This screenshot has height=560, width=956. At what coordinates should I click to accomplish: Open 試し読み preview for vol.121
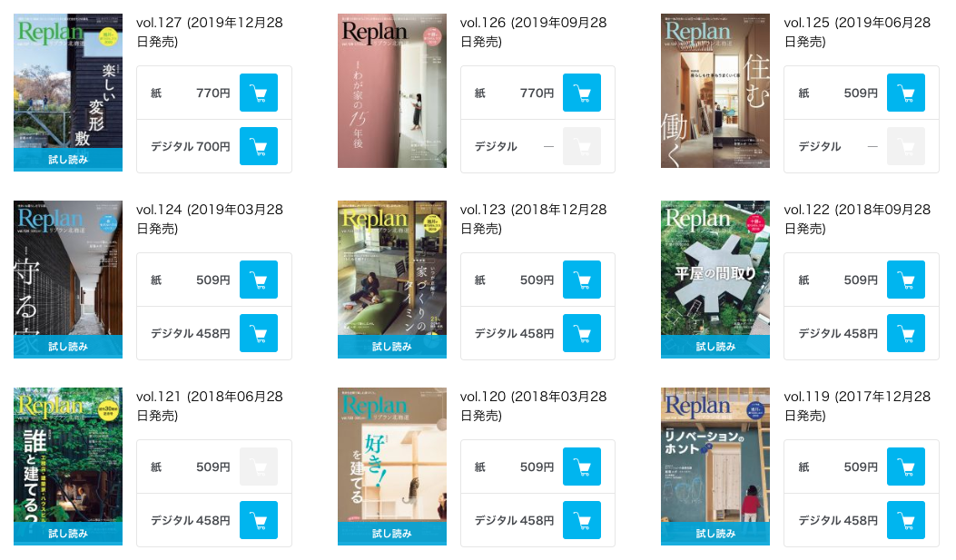[x=68, y=534]
